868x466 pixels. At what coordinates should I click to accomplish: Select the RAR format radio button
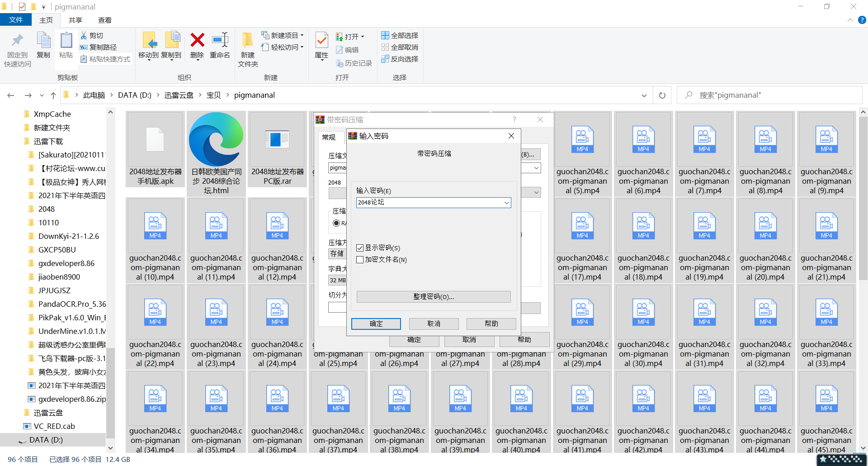(336, 223)
